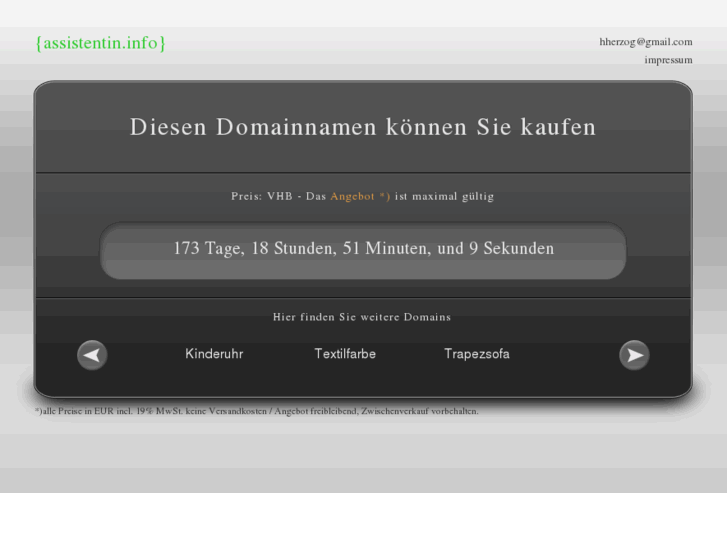The height and width of the screenshot is (545, 727).
Task: Click the hherzog@gmail.com email link
Action: (x=646, y=42)
